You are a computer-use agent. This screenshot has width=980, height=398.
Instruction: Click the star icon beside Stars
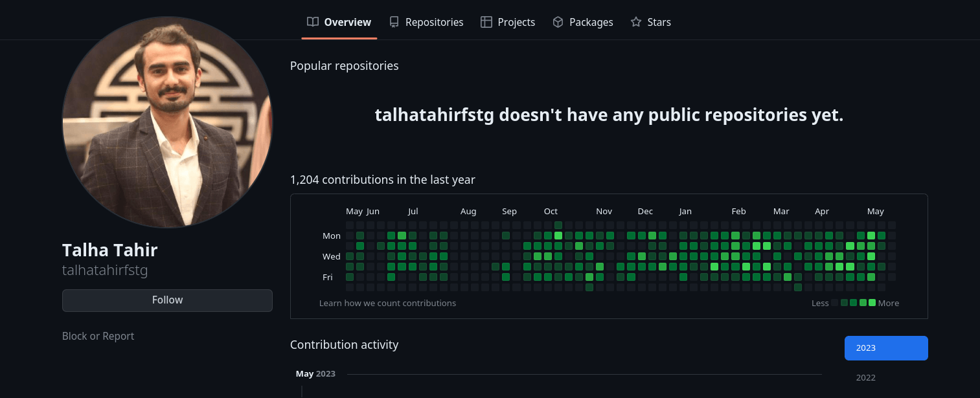pos(636,22)
